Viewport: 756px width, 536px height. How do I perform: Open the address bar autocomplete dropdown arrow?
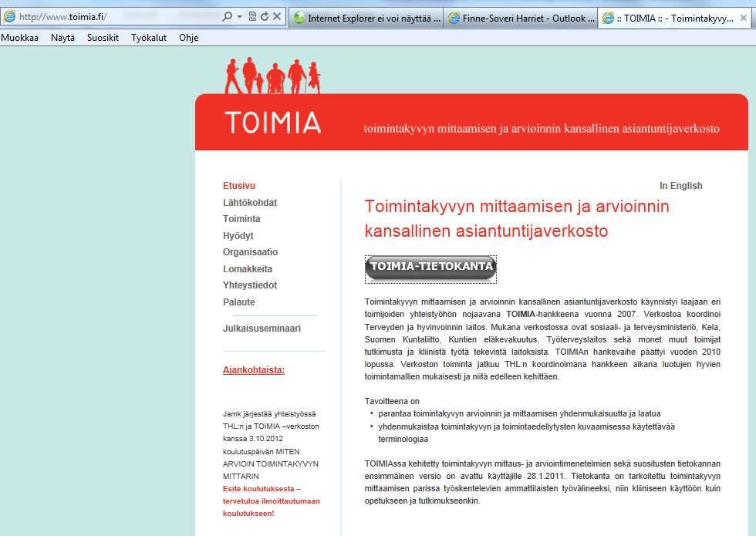point(239,16)
